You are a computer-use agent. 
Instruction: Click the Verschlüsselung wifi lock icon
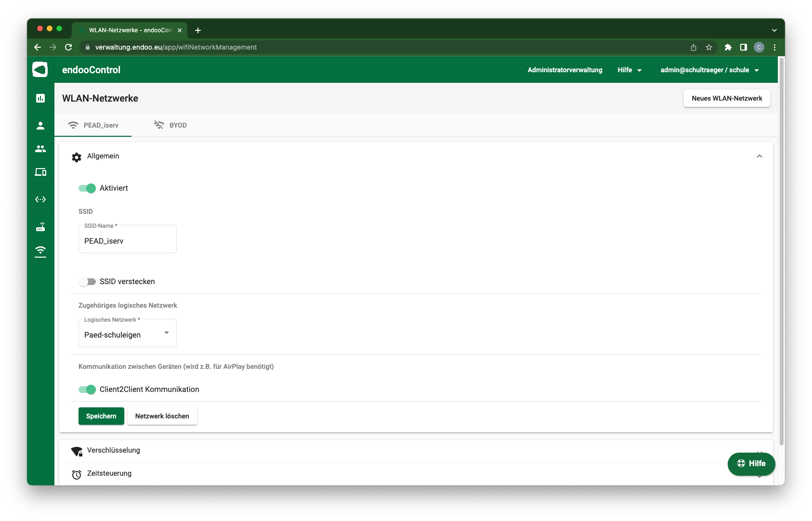pyautogui.click(x=77, y=451)
